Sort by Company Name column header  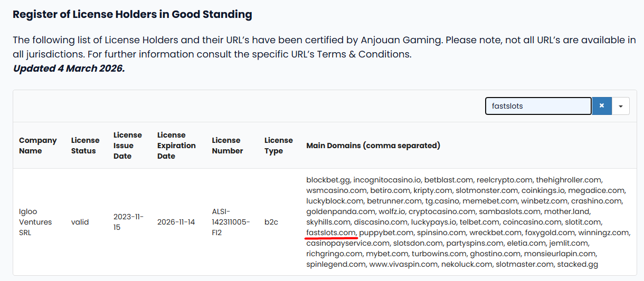[x=38, y=146]
